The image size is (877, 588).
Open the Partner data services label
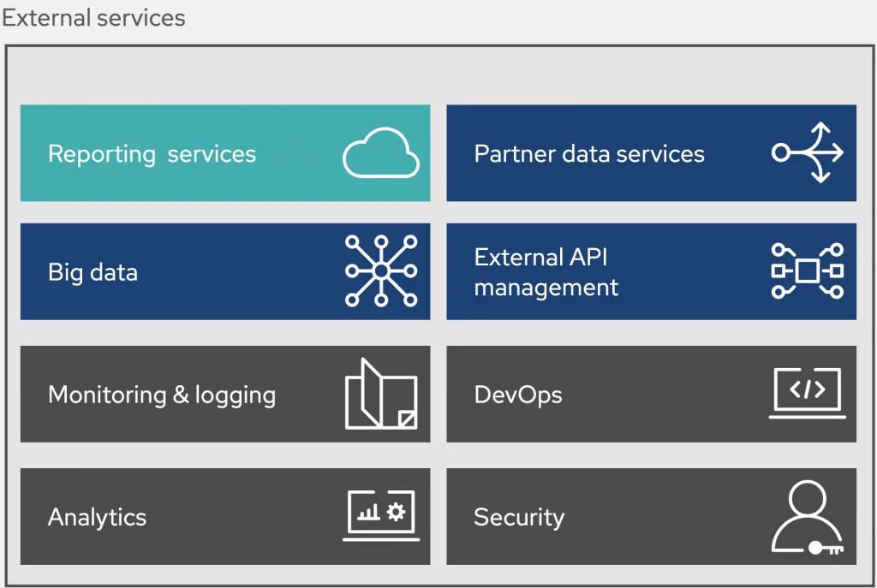[x=589, y=154]
